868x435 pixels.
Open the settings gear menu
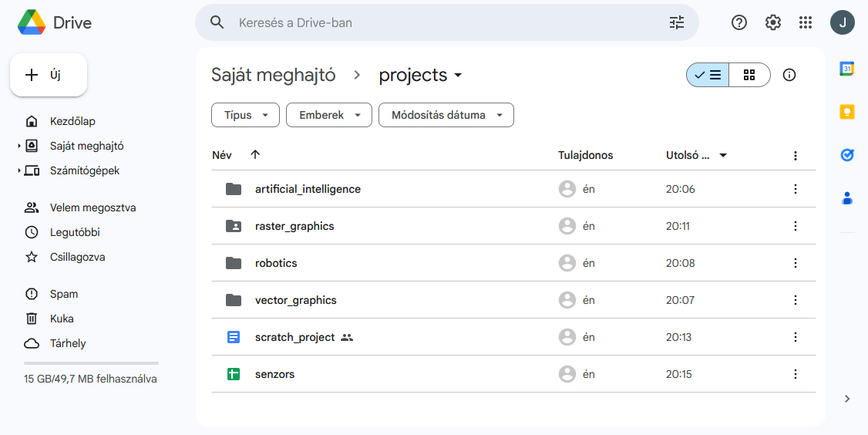pyautogui.click(x=772, y=22)
